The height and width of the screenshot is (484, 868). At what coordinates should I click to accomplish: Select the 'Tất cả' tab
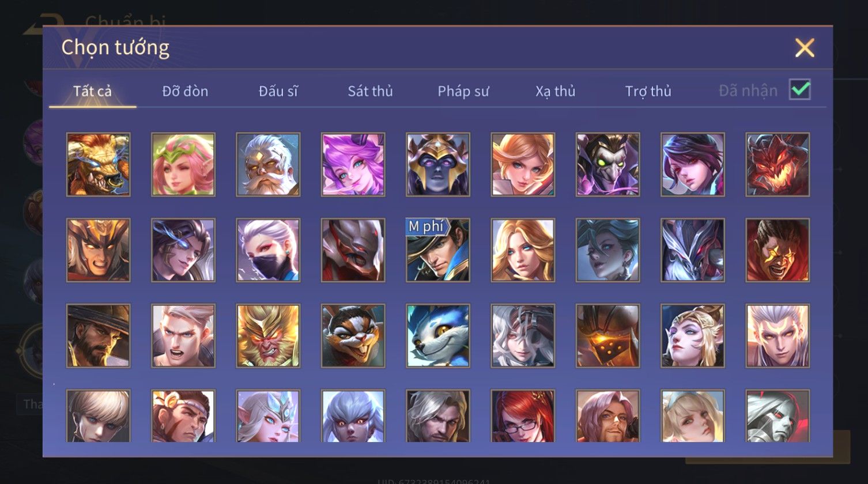point(92,91)
